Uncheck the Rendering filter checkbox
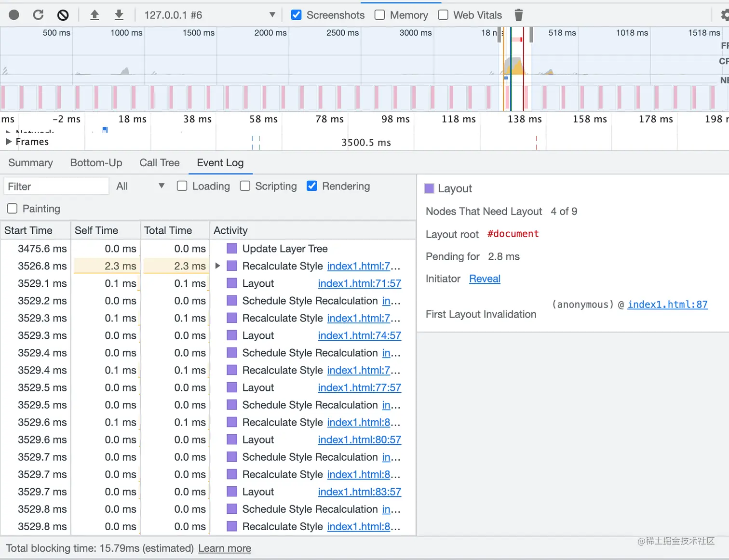Screen dimensions: 729x560 click(312, 186)
